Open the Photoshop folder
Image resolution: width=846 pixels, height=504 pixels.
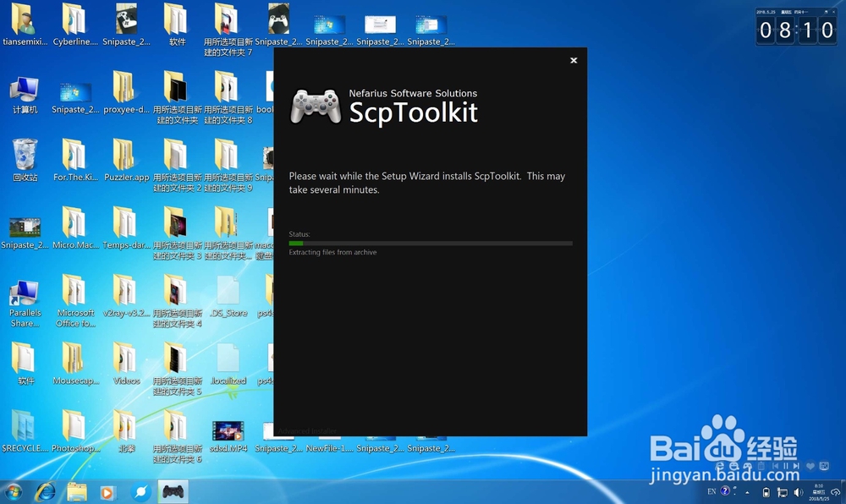[75, 431]
